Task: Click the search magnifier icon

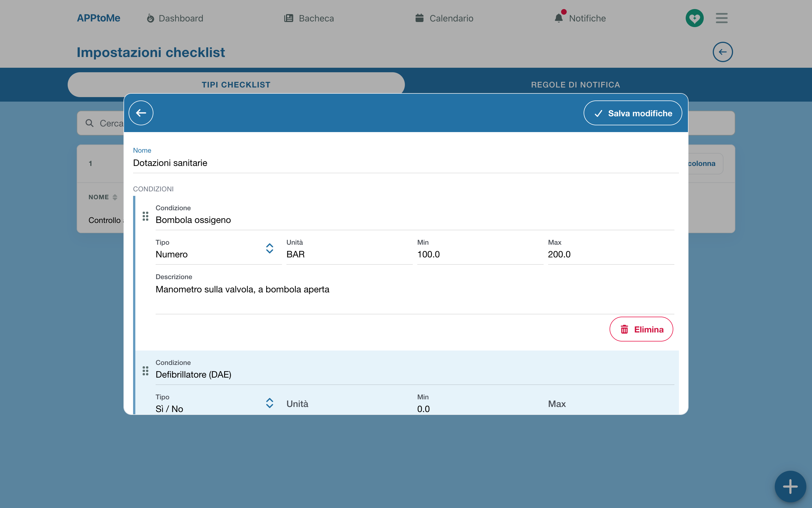Action: 89,123
